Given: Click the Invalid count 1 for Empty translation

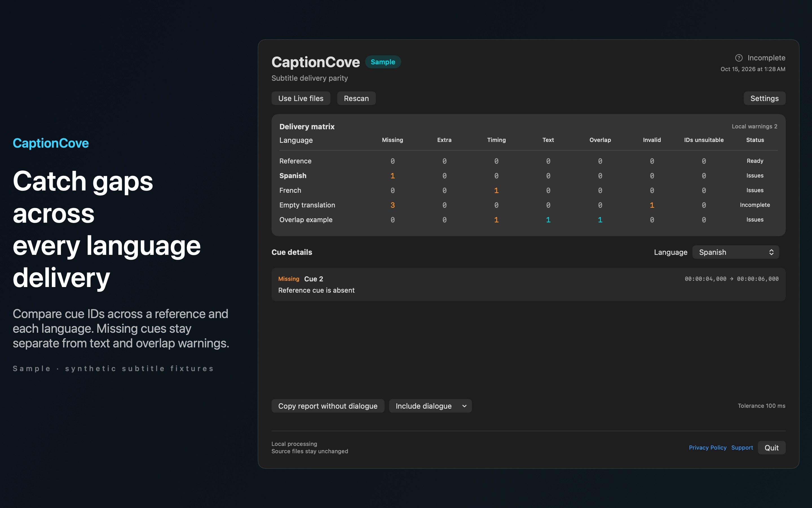Looking at the screenshot, I should [x=652, y=205].
